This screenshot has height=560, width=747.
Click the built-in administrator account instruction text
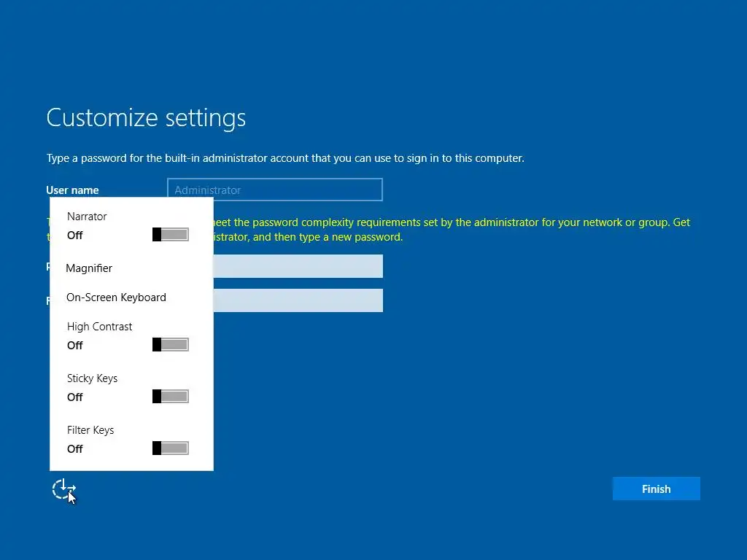click(285, 158)
